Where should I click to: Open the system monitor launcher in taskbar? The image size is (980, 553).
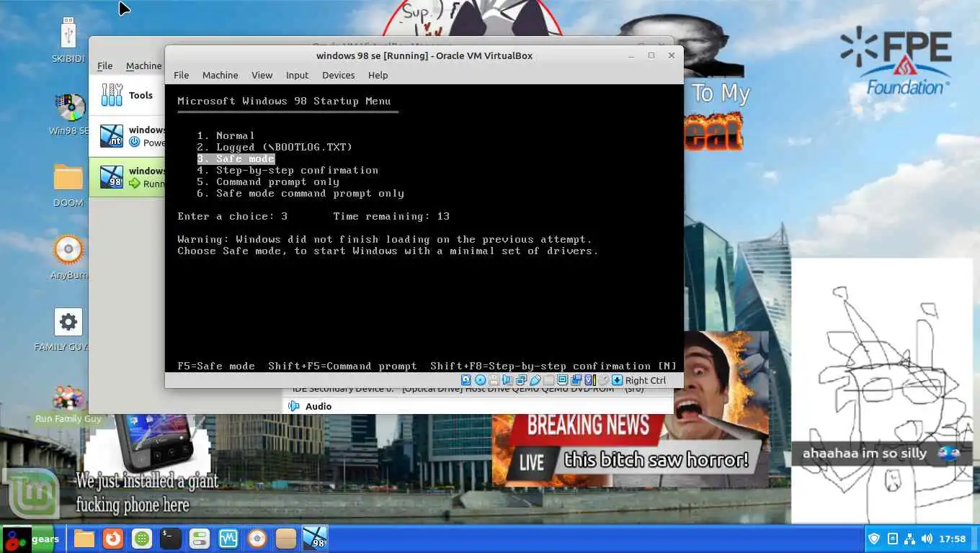(x=228, y=539)
